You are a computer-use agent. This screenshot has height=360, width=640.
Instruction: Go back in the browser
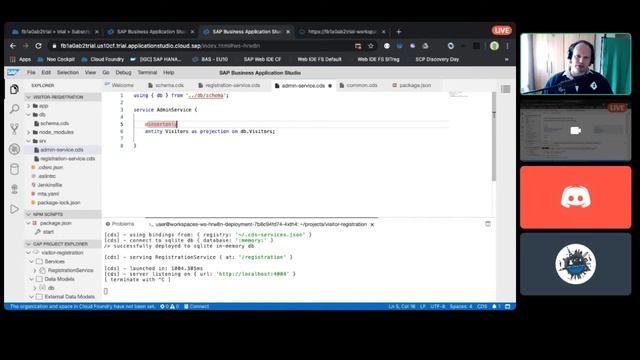pos(13,46)
